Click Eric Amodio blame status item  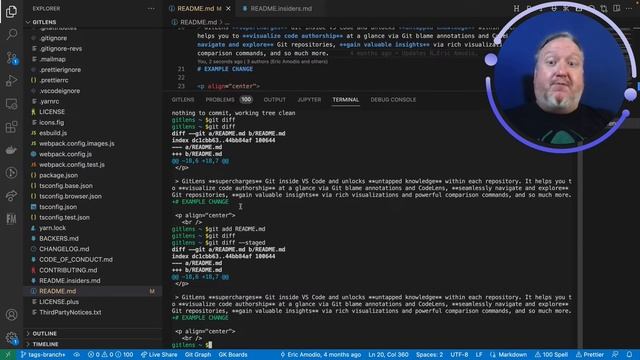(x=320, y=355)
